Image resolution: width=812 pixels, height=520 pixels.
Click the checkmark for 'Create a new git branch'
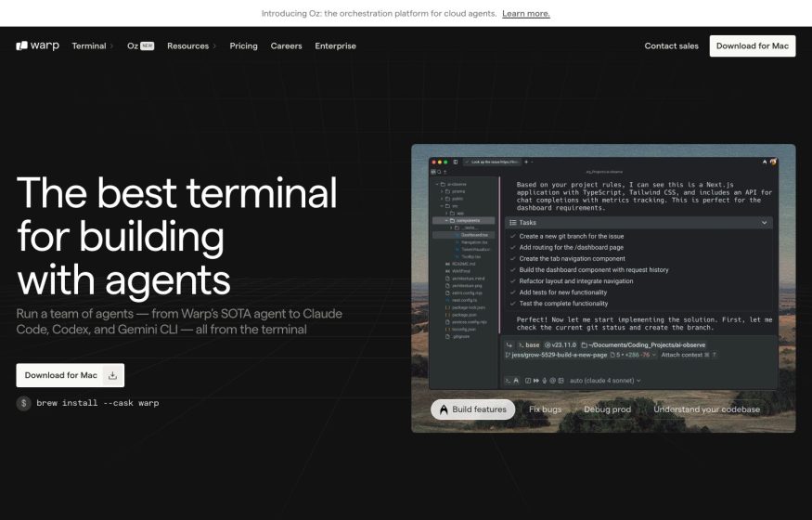click(512, 236)
